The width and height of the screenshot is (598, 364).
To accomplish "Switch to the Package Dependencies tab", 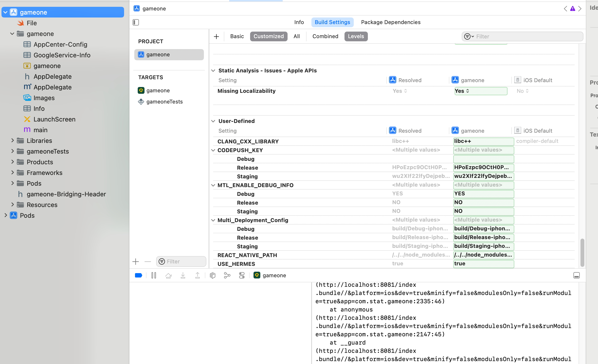I will pyautogui.click(x=390, y=22).
